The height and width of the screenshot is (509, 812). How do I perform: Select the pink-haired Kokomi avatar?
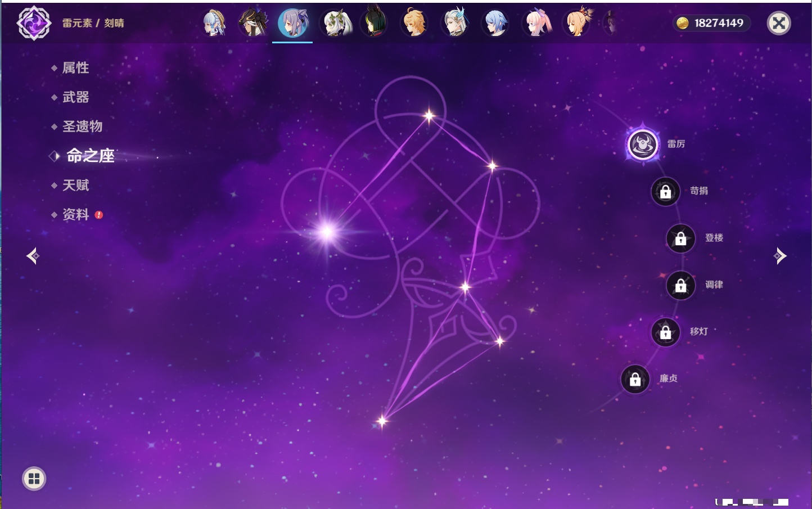click(x=536, y=23)
